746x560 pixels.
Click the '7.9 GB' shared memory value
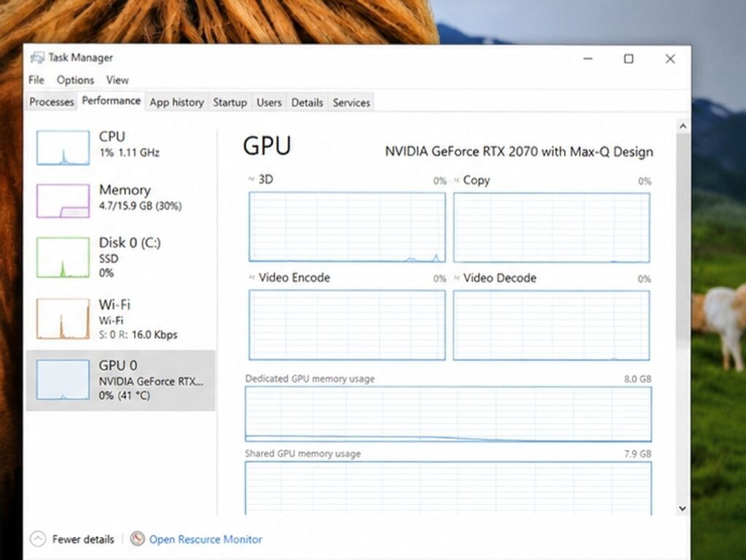point(637,454)
